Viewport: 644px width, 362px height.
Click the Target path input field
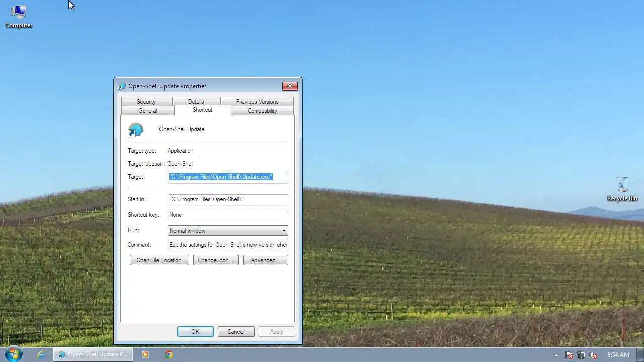(x=228, y=177)
